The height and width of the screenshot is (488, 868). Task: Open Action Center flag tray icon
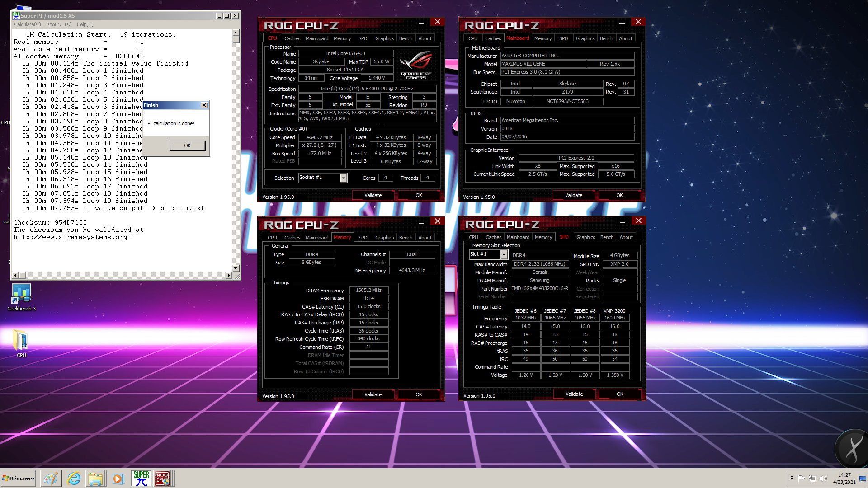pyautogui.click(x=801, y=478)
